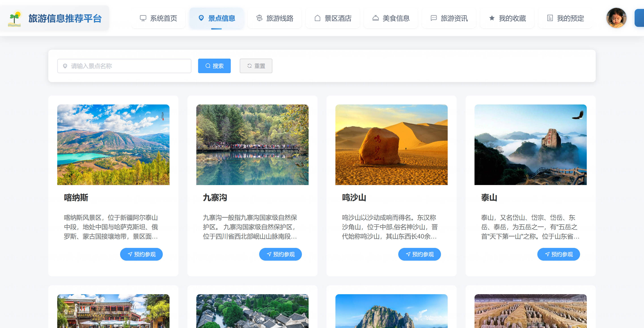Image resolution: width=644 pixels, height=328 pixels.
Task: Click the user avatar photo
Action: [616, 18]
